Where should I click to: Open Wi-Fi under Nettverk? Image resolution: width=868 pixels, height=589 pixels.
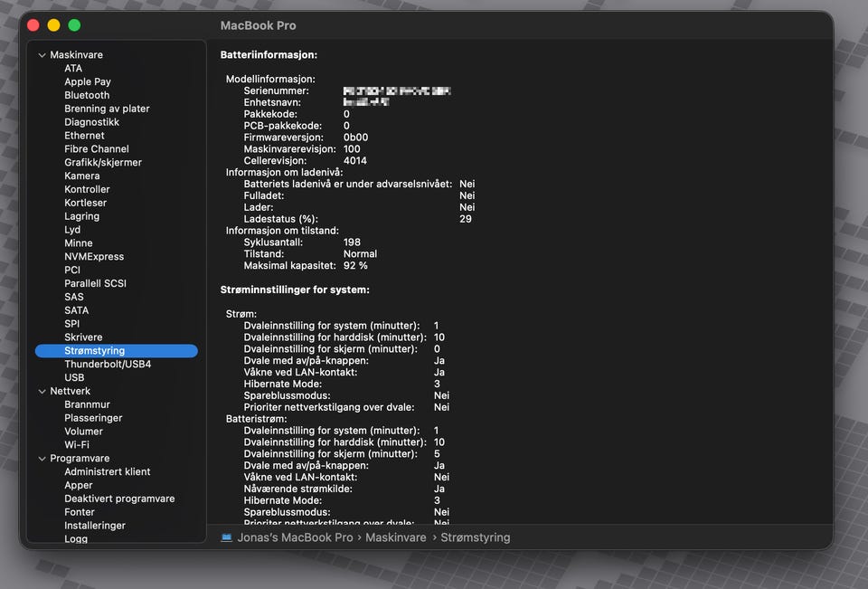(76, 445)
